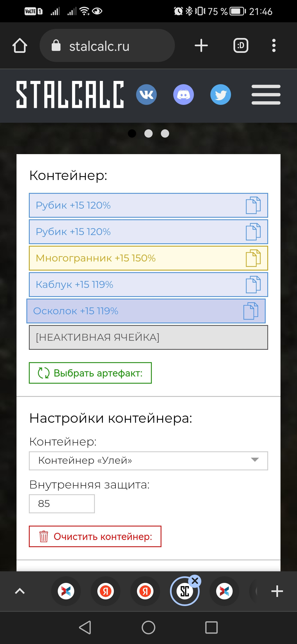Switch to the first Yandex tab
The width and height of the screenshot is (297, 644).
click(x=106, y=591)
